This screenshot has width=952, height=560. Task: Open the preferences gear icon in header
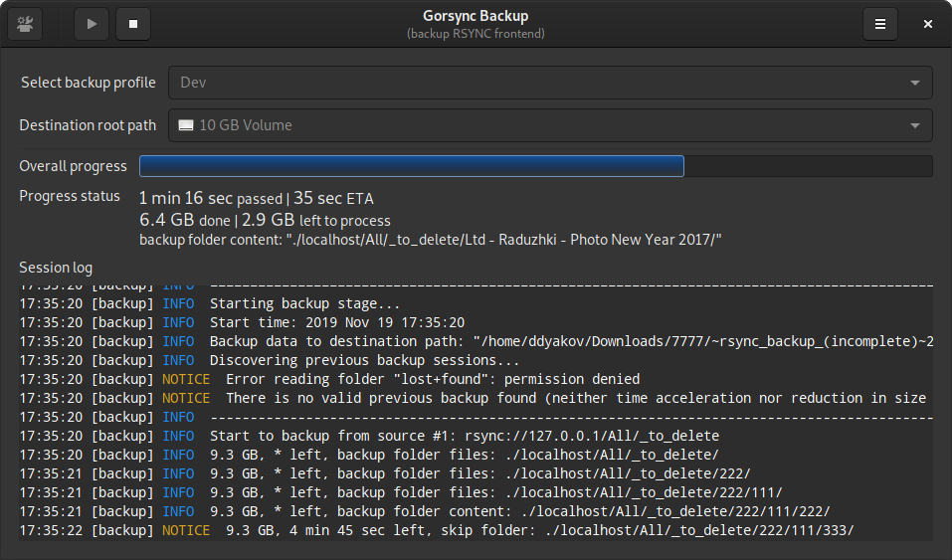pyautogui.click(x=25, y=24)
